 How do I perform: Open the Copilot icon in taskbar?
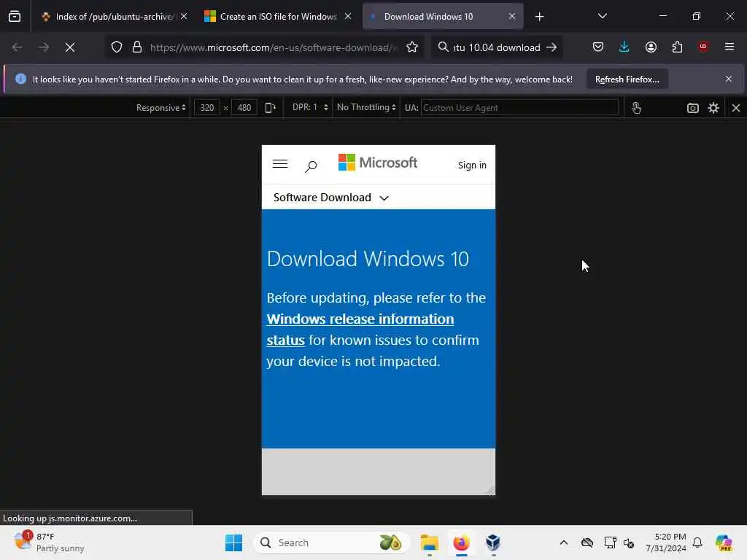[x=724, y=542]
